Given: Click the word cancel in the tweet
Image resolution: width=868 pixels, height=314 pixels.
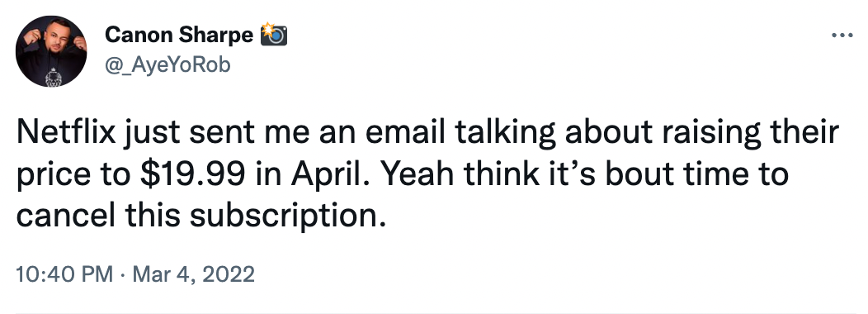Looking at the screenshot, I should tap(67, 216).
